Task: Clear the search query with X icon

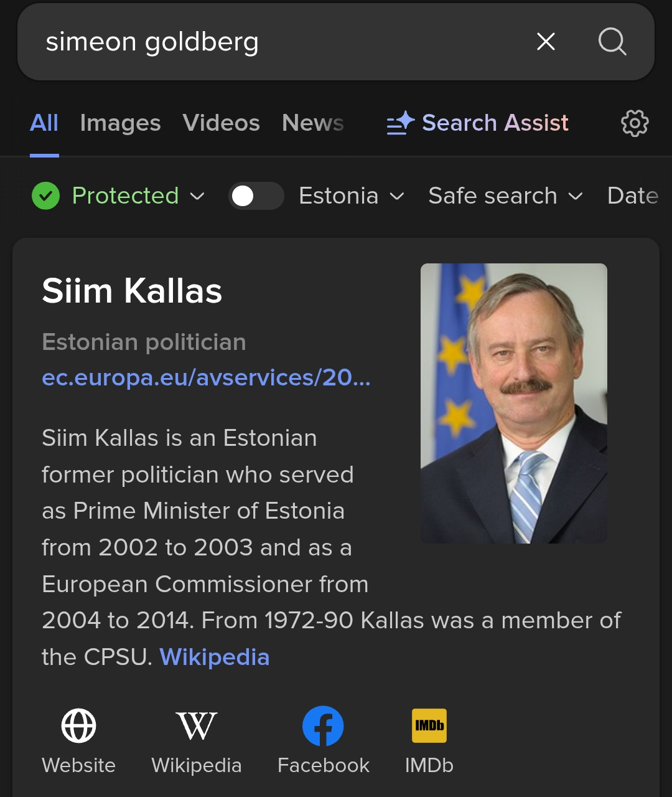Action: pos(546,42)
